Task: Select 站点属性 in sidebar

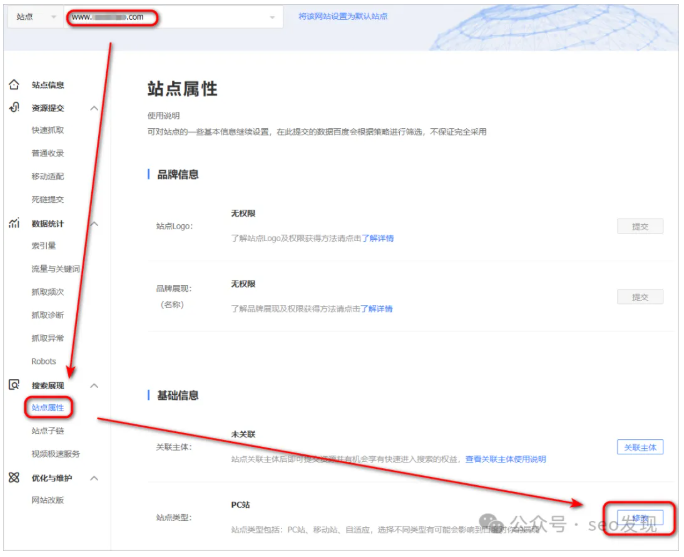Action: [48, 407]
